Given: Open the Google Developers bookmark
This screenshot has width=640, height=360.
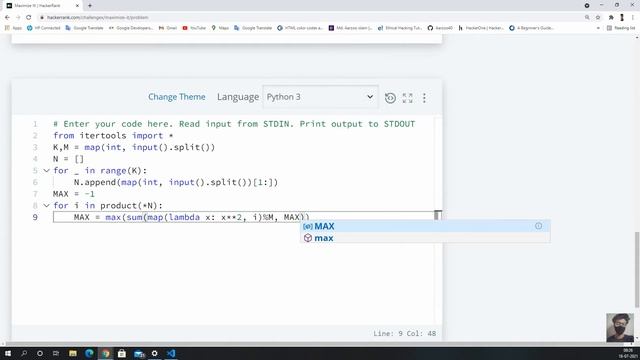Looking at the screenshot, I should (131, 28).
